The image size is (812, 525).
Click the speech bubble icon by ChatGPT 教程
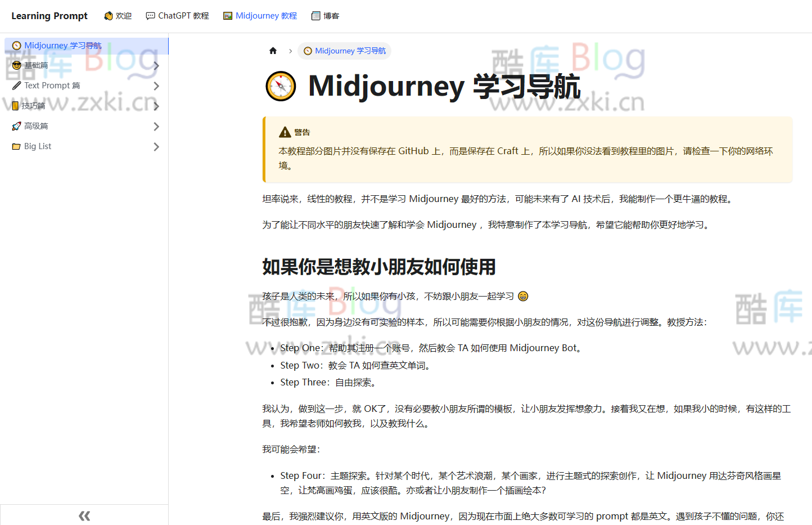(150, 15)
